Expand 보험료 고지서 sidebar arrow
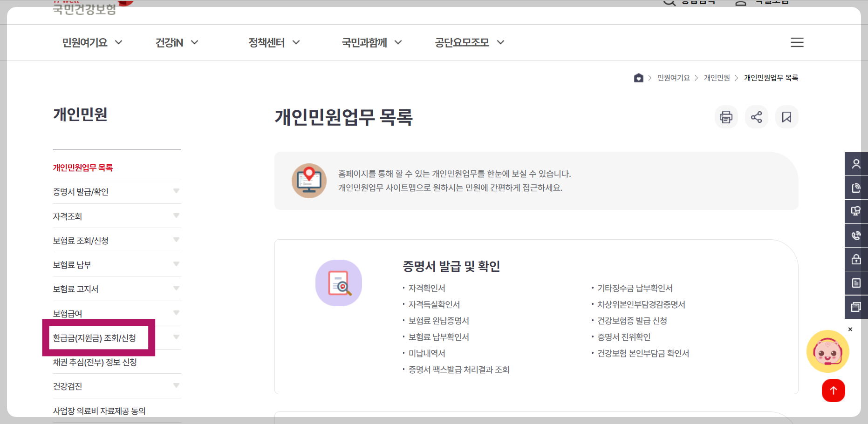Image resolution: width=868 pixels, height=424 pixels. click(176, 288)
